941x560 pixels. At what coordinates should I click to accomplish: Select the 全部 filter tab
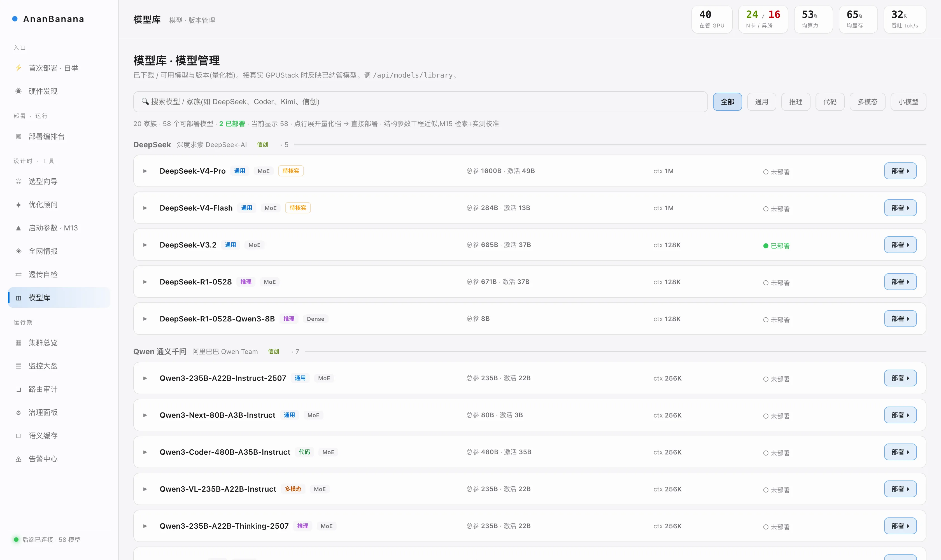pos(727,102)
